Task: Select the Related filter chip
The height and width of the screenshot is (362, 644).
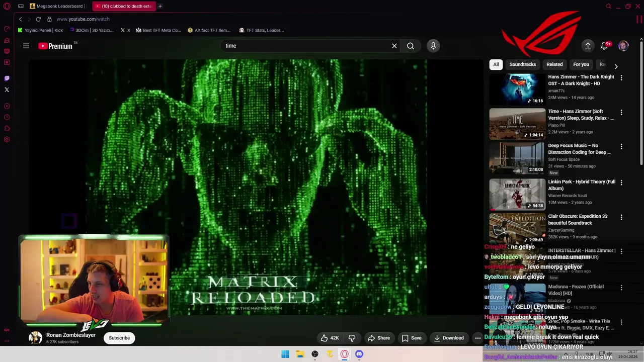Action: point(554,64)
